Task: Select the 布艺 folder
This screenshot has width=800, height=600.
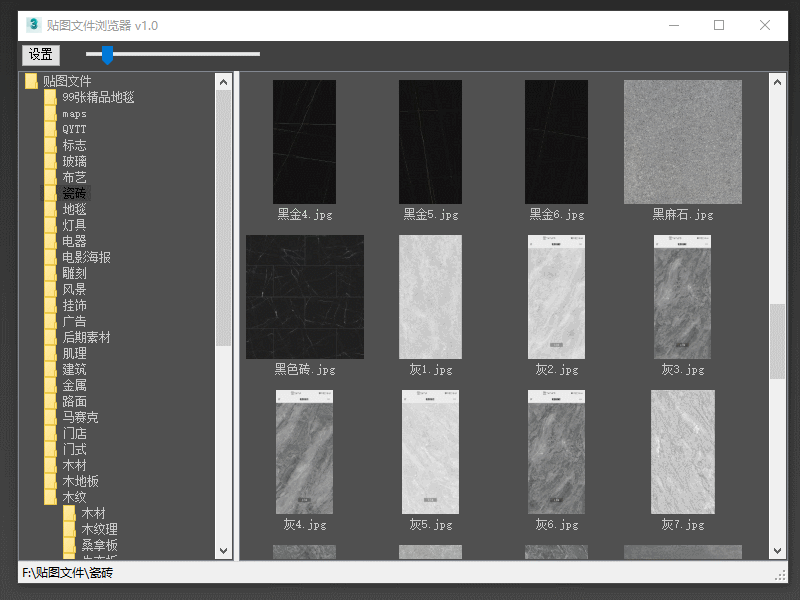Action: (74, 177)
